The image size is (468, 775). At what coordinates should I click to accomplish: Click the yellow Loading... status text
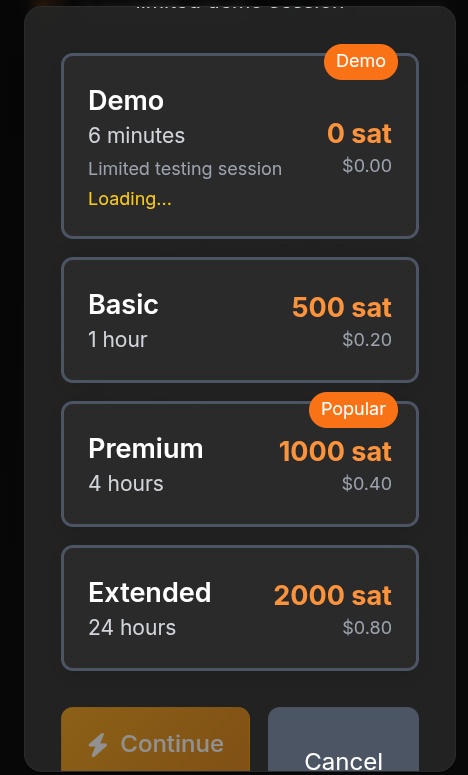[x=130, y=199]
